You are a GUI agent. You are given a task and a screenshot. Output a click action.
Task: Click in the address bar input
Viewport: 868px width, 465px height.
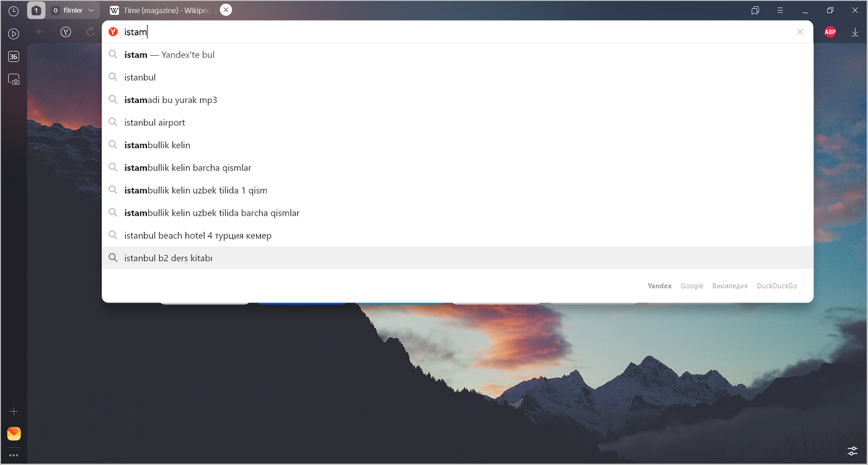[x=434, y=32]
